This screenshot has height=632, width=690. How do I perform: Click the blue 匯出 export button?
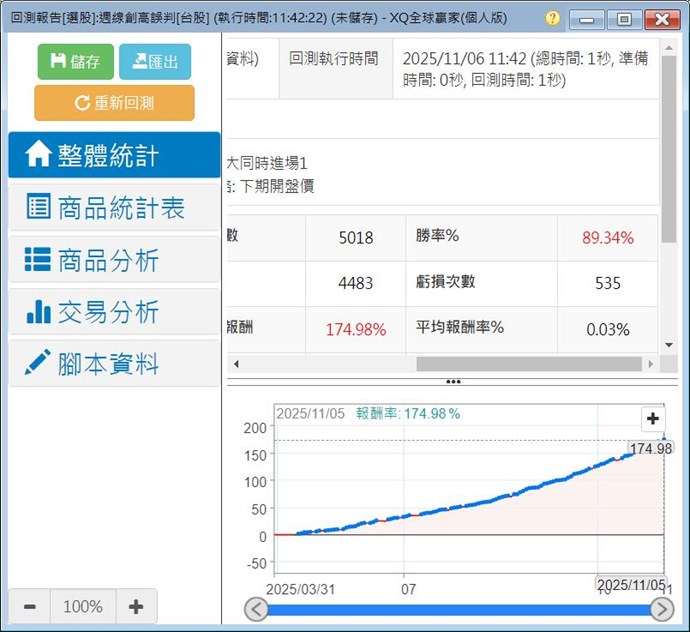[x=155, y=62]
